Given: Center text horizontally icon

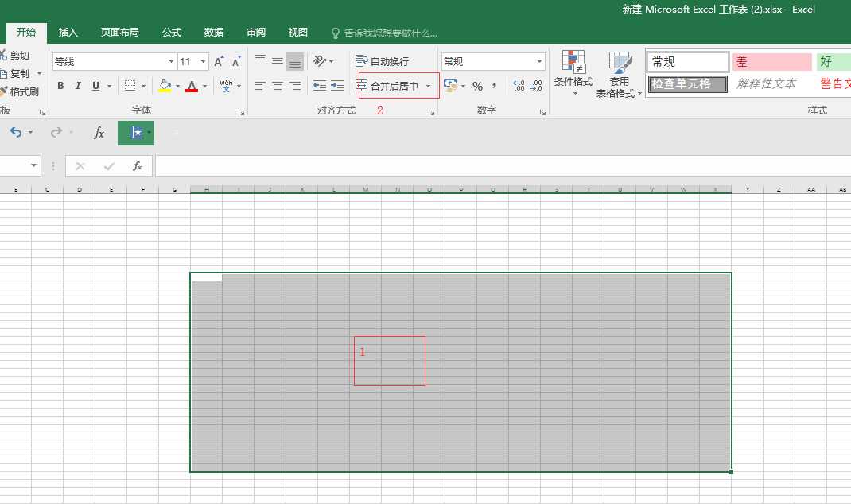Looking at the screenshot, I should coord(278,86).
